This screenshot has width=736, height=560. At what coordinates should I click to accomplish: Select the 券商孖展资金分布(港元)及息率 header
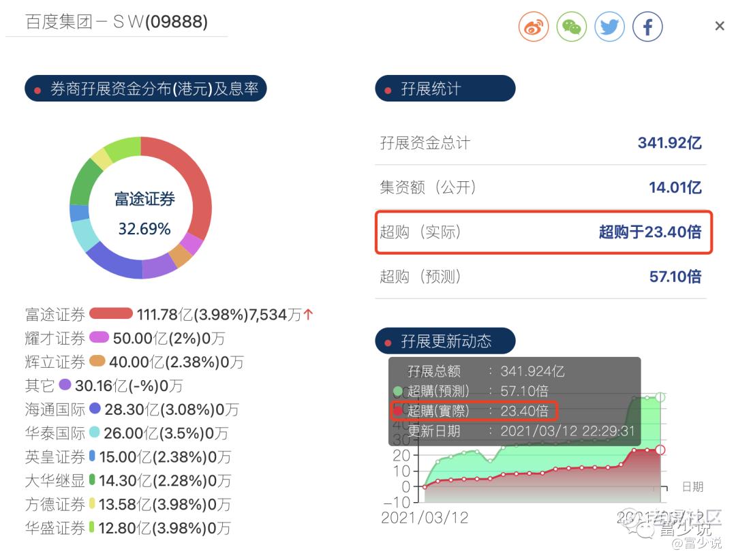(x=146, y=89)
